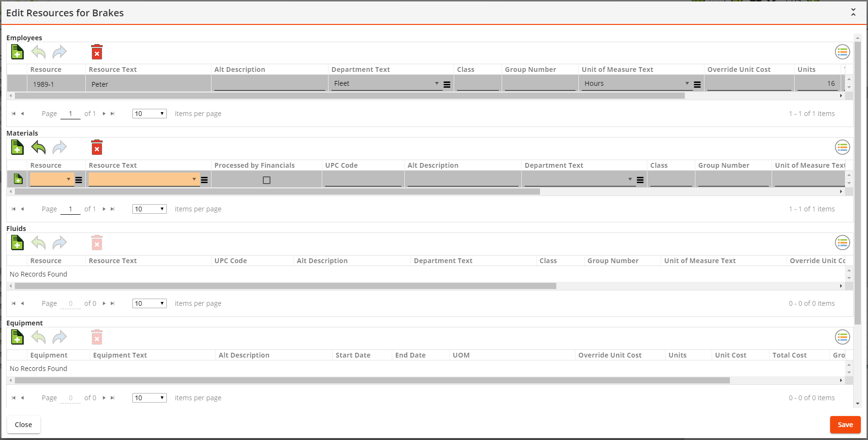Sort Employees by Resource Text column header

pyautogui.click(x=113, y=69)
